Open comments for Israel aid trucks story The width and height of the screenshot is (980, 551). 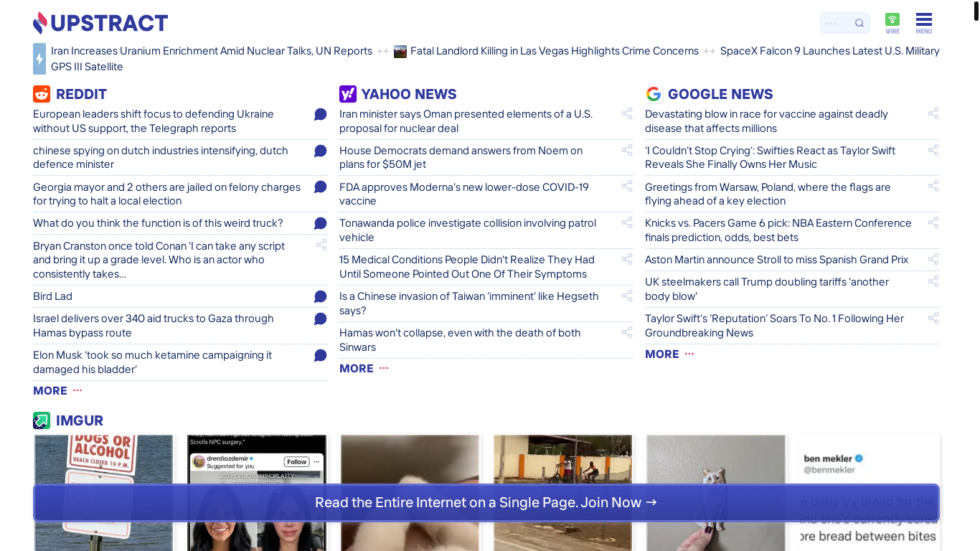[321, 319]
